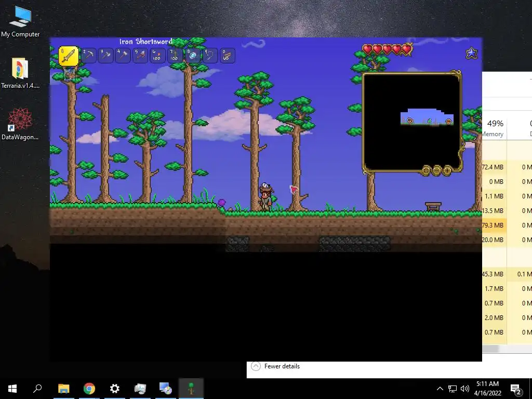Select the rope stack in hotbar slot 7
The width and height of the screenshot is (532, 399).
[175, 55]
